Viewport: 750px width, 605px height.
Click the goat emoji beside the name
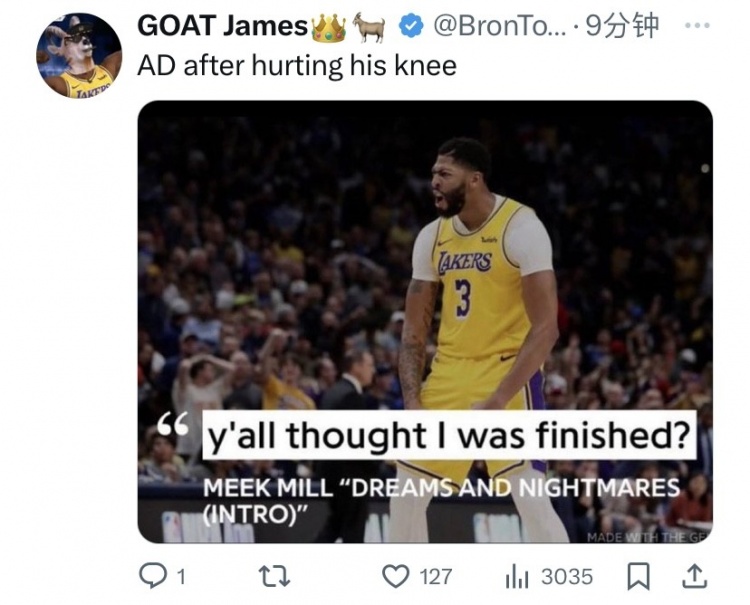[x=370, y=28]
